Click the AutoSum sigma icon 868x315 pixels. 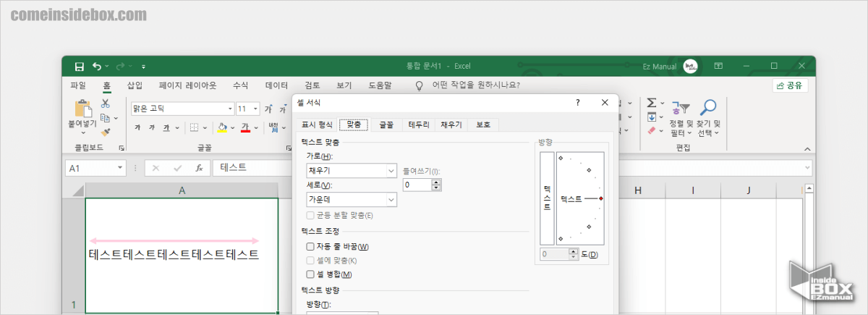point(652,103)
